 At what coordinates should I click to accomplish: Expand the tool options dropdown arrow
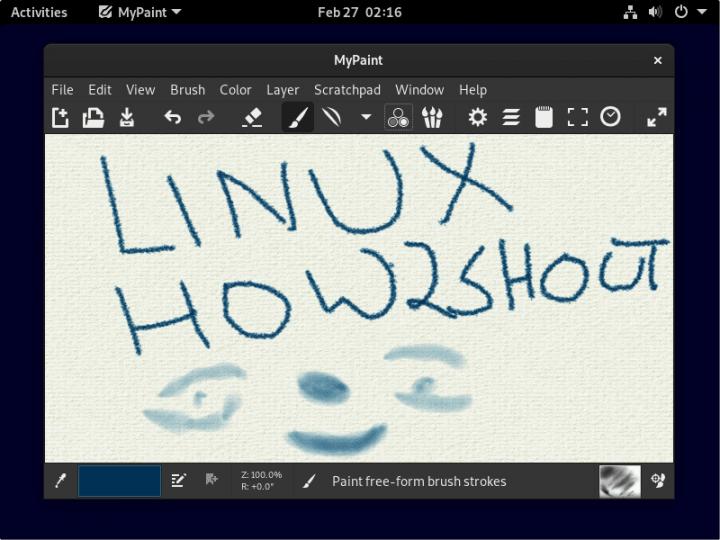coord(366,118)
